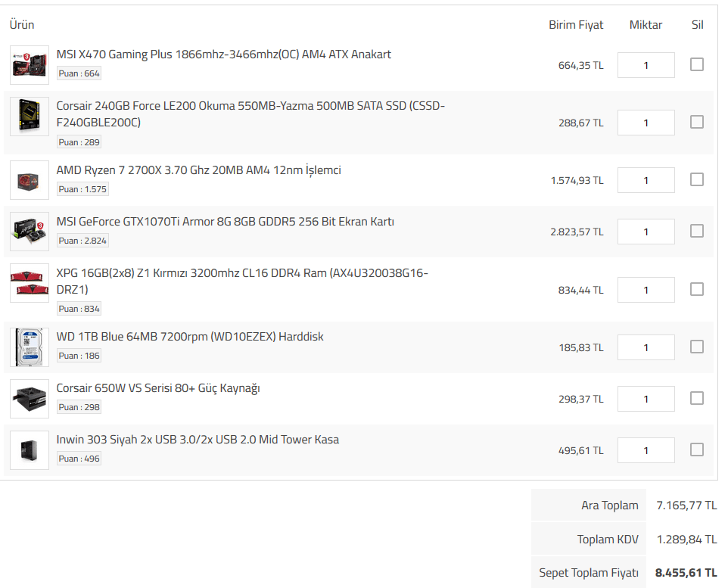Click the Corsair power supply image
This screenshot has height=588, width=728.
pos(30,398)
